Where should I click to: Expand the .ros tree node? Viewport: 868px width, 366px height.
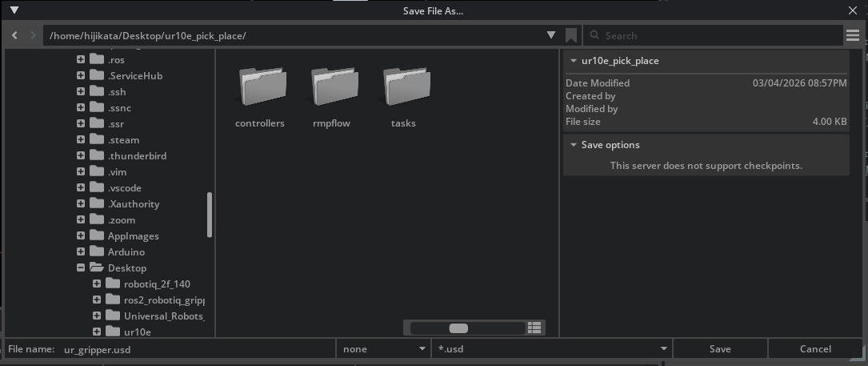[x=81, y=59]
